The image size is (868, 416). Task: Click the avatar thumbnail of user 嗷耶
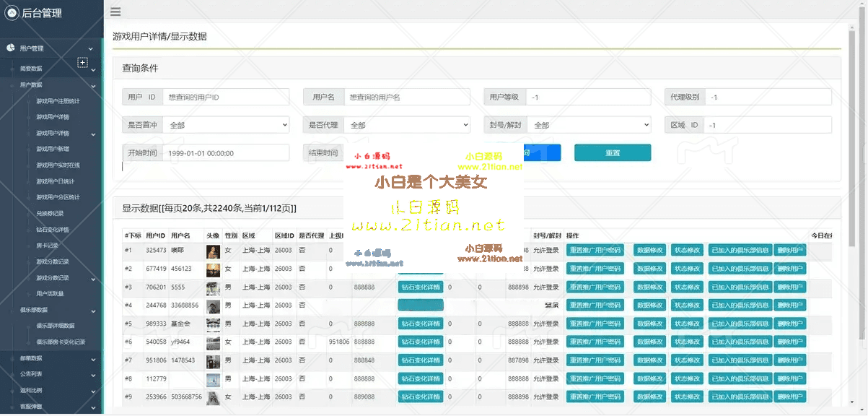pos(213,250)
